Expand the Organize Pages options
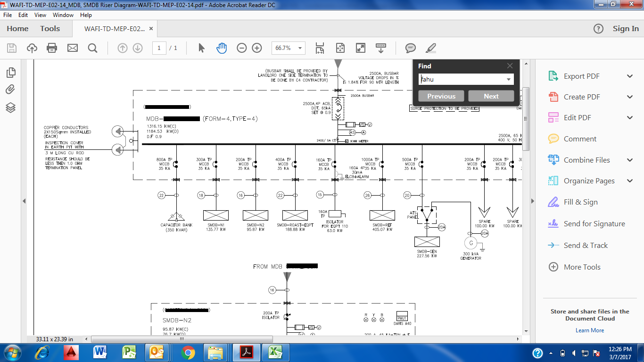The width and height of the screenshot is (644, 362). pos(630,181)
